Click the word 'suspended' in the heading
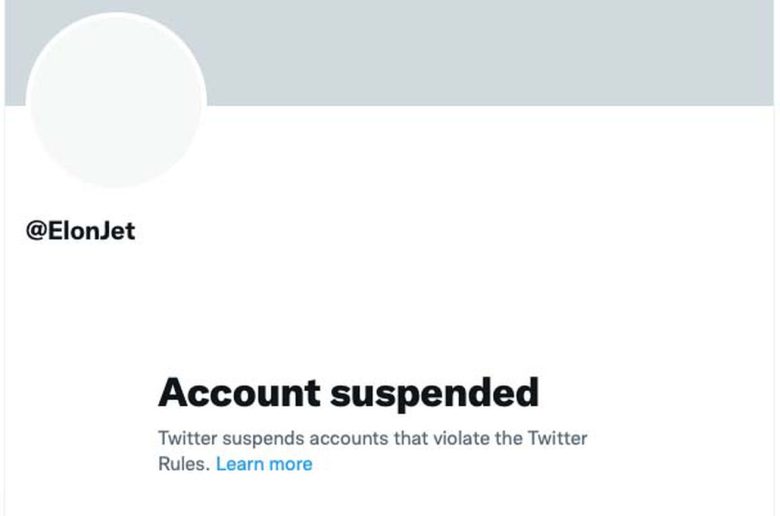 (434, 394)
